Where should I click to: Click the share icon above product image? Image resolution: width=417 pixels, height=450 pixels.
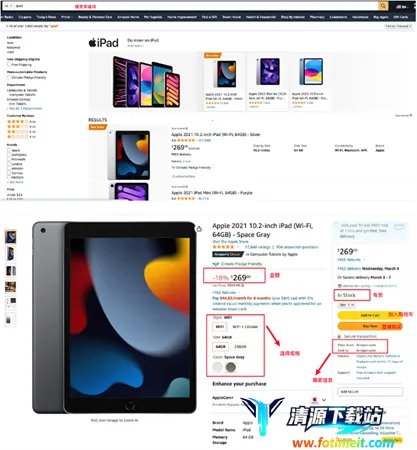click(x=199, y=229)
